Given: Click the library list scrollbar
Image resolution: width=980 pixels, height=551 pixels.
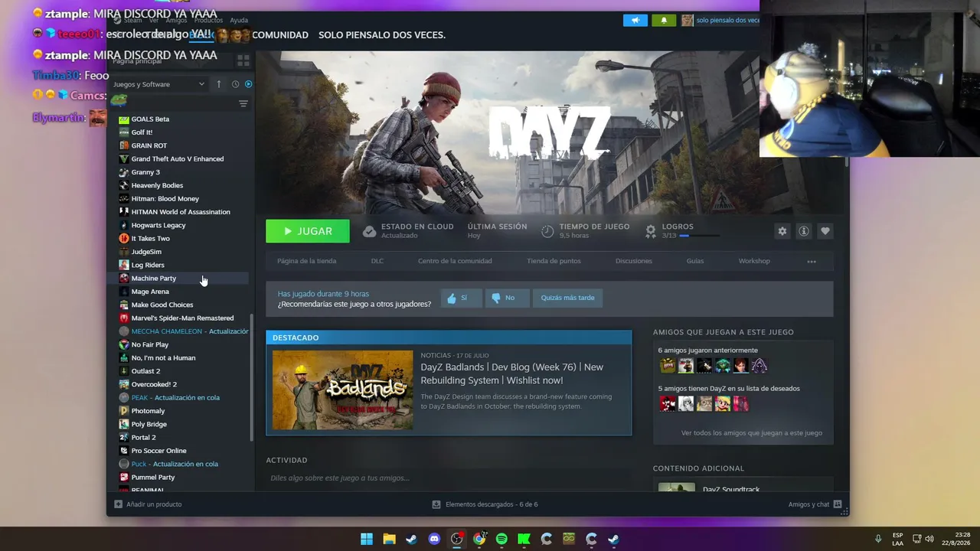Looking at the screenshot, I should pyautogui.click(x=252, y=377).
